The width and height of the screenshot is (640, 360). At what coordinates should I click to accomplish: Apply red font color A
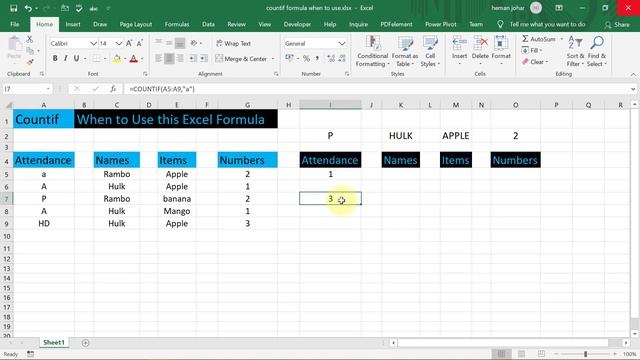click(x=133, y=59)
